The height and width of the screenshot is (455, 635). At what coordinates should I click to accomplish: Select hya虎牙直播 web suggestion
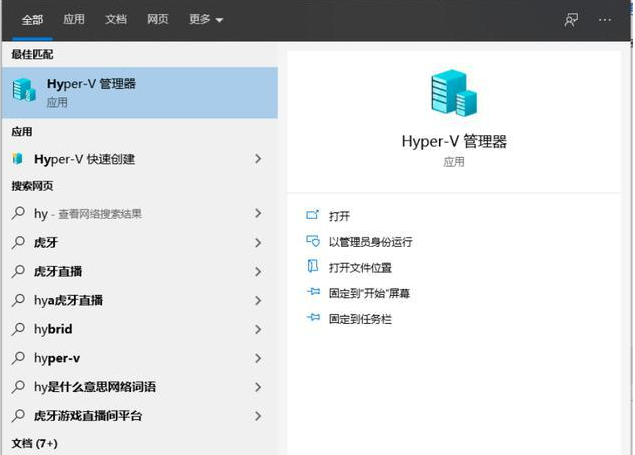pyautogui.click(x=140, y=300)
